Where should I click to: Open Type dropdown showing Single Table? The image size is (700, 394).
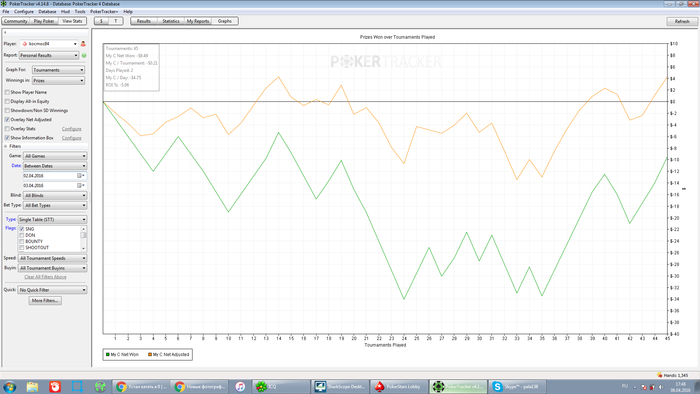(x=52, y=220)
